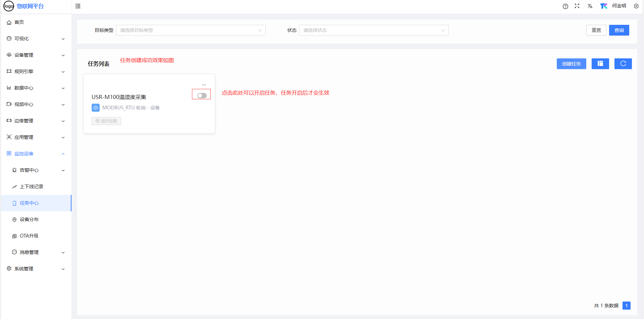Open the three-dot menu on the task card
Viewport: 644px width, 319px height.
click(x=204, y=85)
